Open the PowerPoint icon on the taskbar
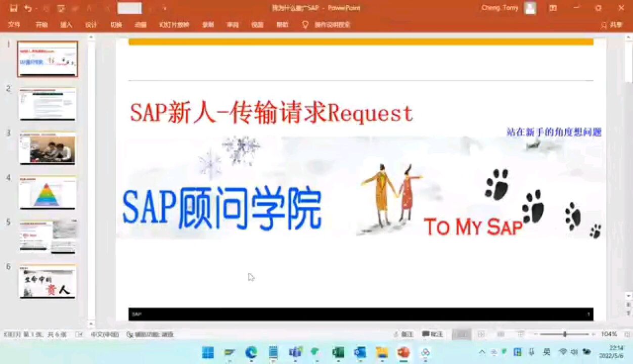 pos(403,352)
